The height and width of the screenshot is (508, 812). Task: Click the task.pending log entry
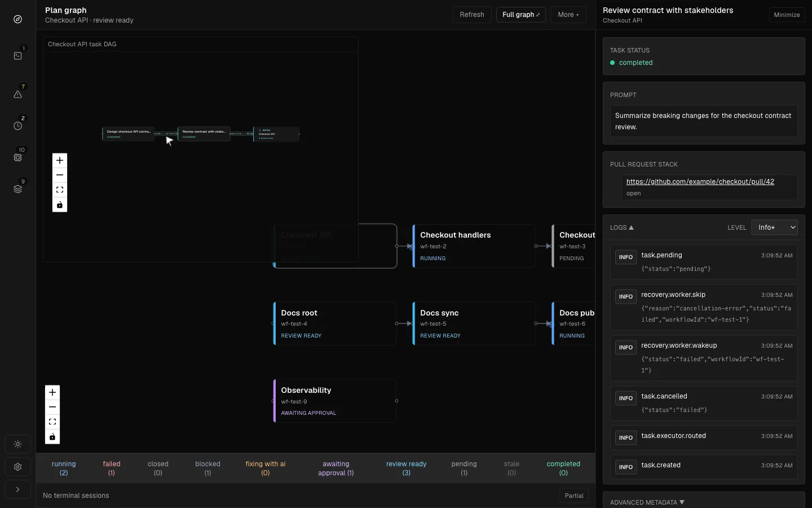click(704, 262)
